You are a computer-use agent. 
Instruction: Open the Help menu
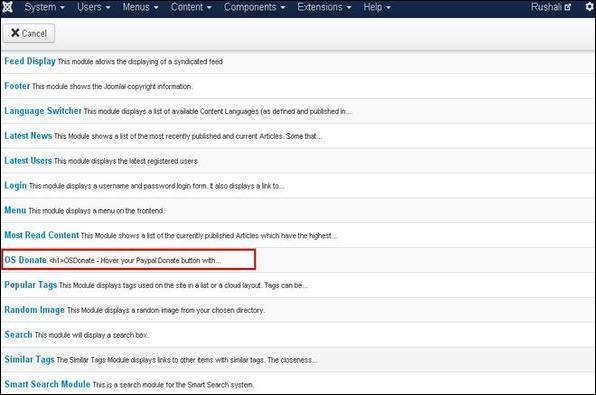tap(377, 7)
